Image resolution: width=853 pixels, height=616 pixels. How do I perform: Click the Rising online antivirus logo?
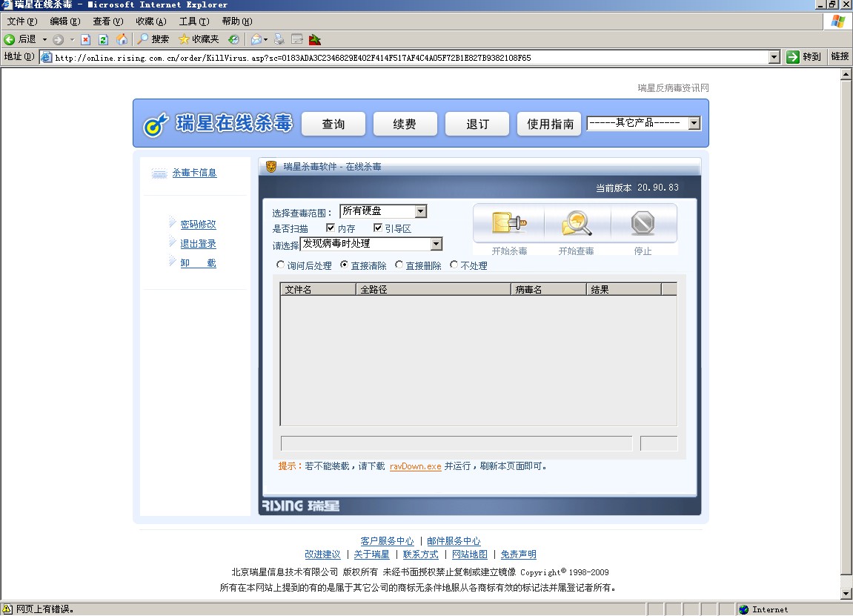[x=218, y=124]
